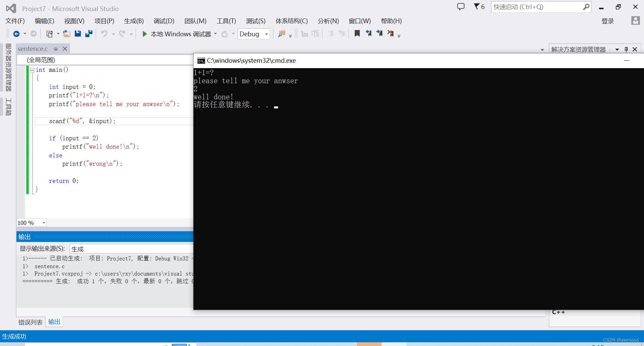The height and width of the screenshot is (346, 644).
Task: Select the sentence.c editor tab
Action: coord(33,49)
